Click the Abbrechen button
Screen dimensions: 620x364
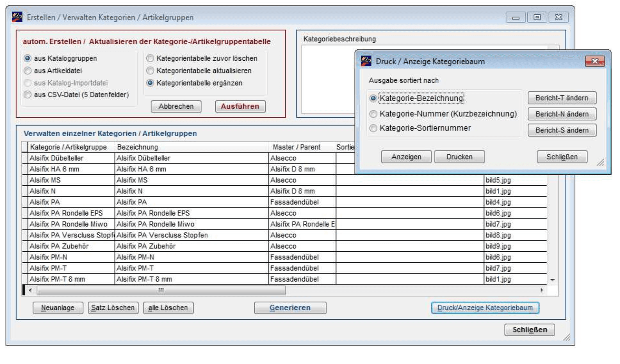[x=176, y=106]
